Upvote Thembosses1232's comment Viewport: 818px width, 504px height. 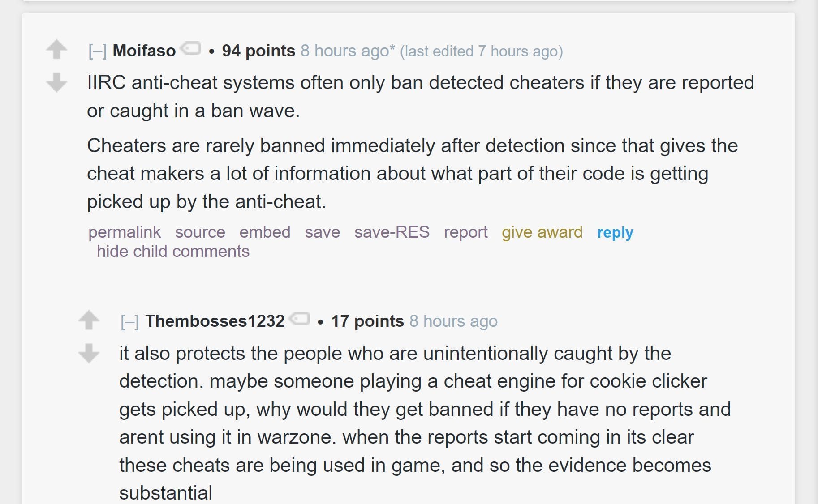89,320
